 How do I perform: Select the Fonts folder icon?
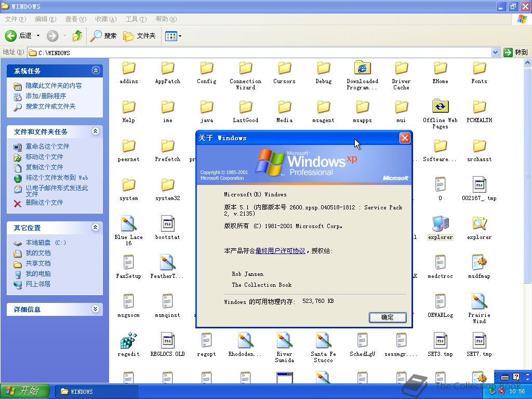479,68
